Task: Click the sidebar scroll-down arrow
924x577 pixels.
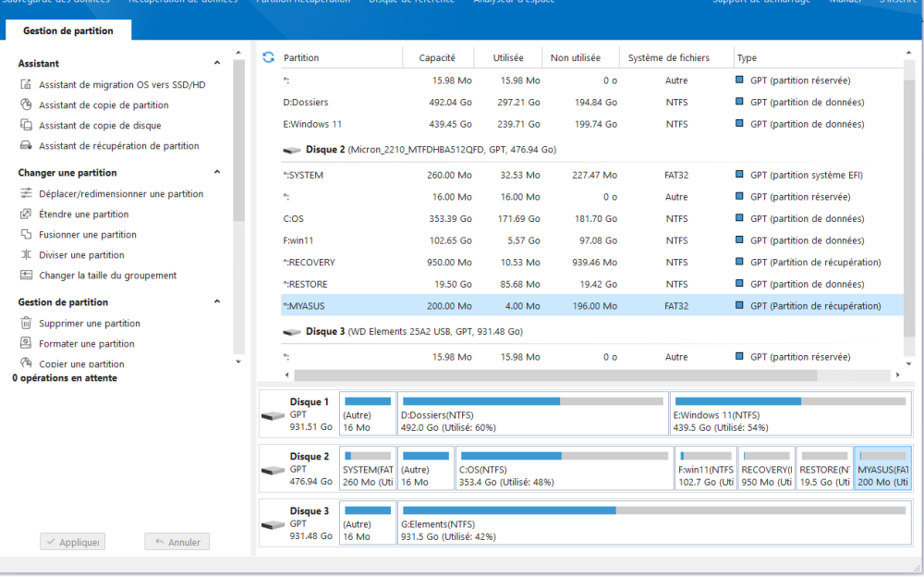Action: coord(238,362)
